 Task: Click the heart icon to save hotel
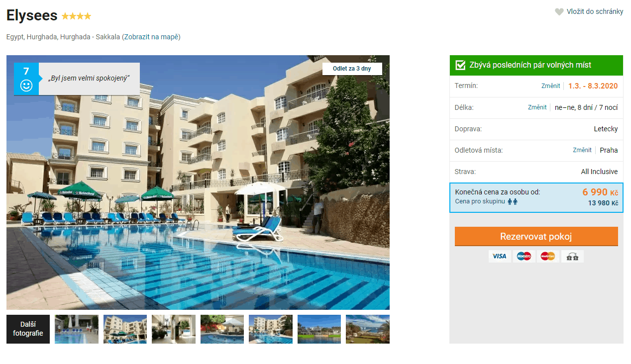click(x=559, y=12)
